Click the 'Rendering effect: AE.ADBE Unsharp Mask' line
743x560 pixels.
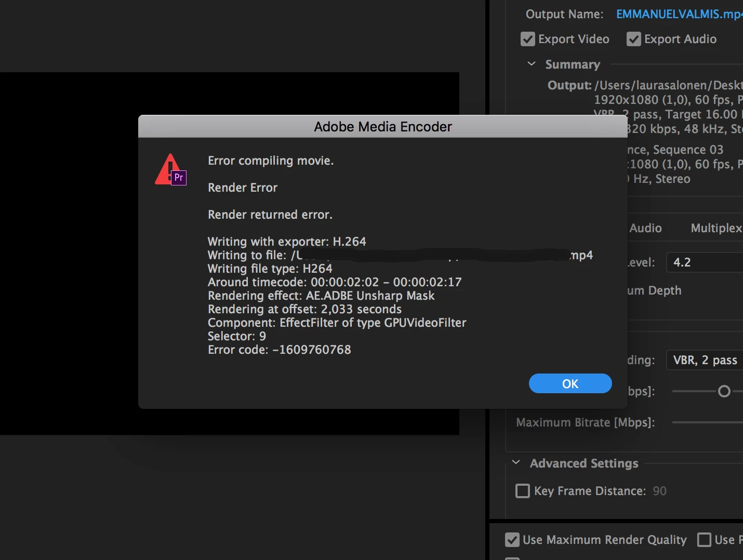click(321, 296)
